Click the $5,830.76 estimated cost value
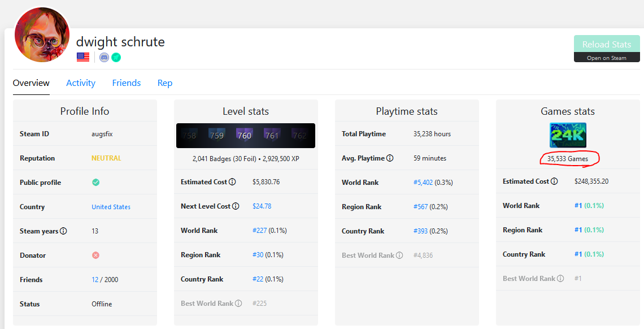 click(266, 181)
